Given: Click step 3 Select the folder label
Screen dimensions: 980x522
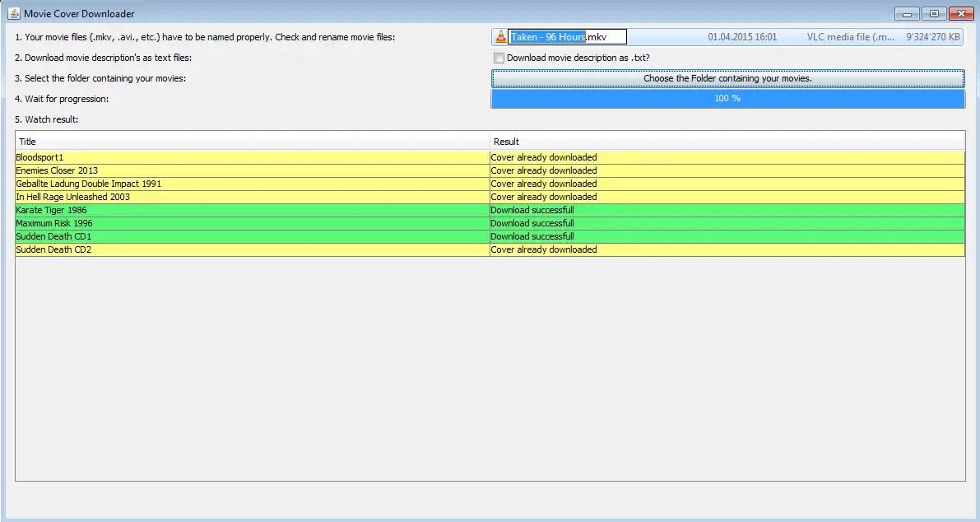Looking at the screenshot, I should pos(100,78).
